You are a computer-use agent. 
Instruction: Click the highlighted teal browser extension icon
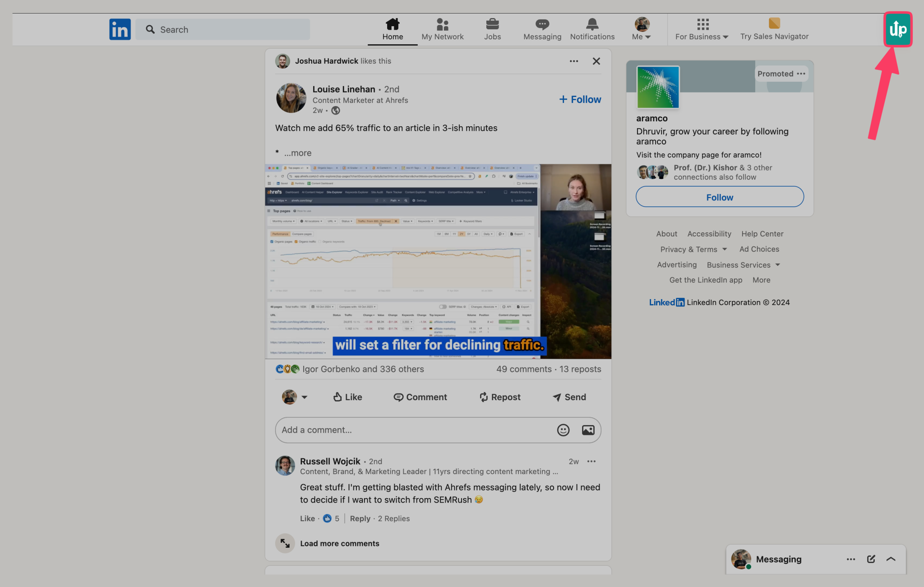coord(898,29)
